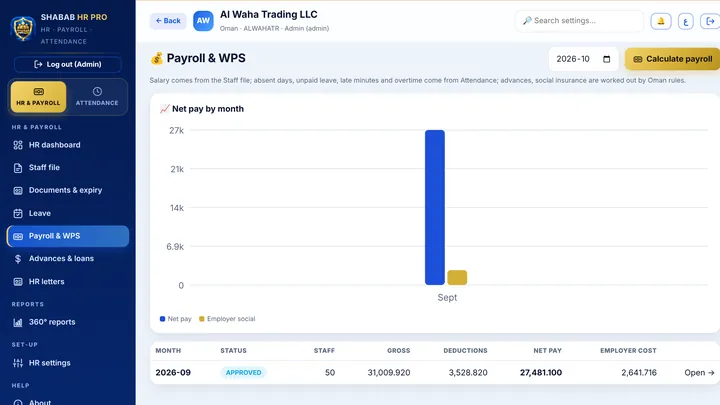Click Calculate payroll button

(673, 59)
